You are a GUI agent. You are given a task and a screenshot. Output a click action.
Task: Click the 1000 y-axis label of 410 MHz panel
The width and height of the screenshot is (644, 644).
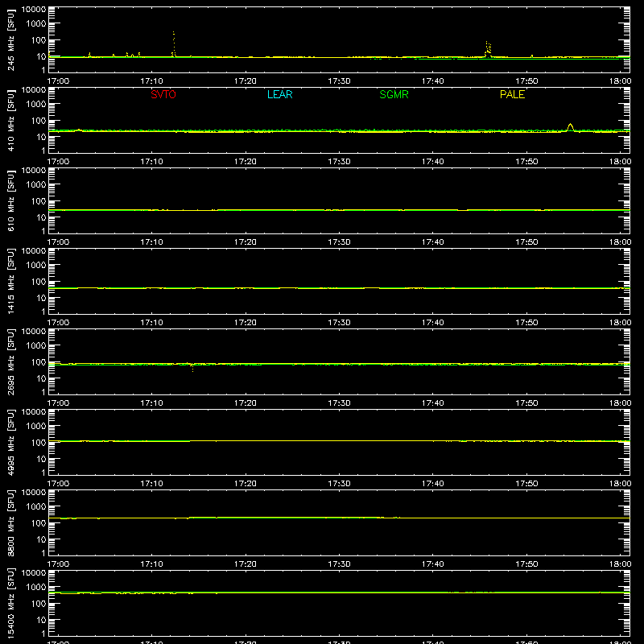point(36,105)
